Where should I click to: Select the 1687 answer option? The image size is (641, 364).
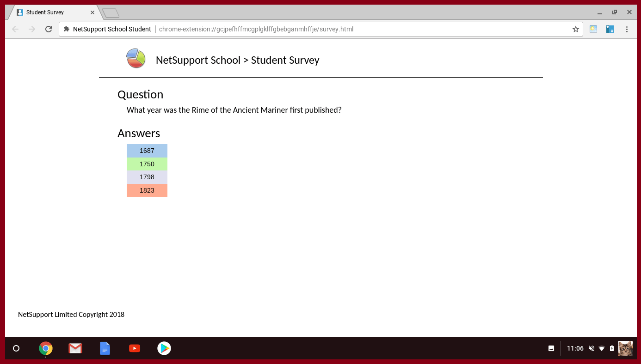tap(147, 151)
